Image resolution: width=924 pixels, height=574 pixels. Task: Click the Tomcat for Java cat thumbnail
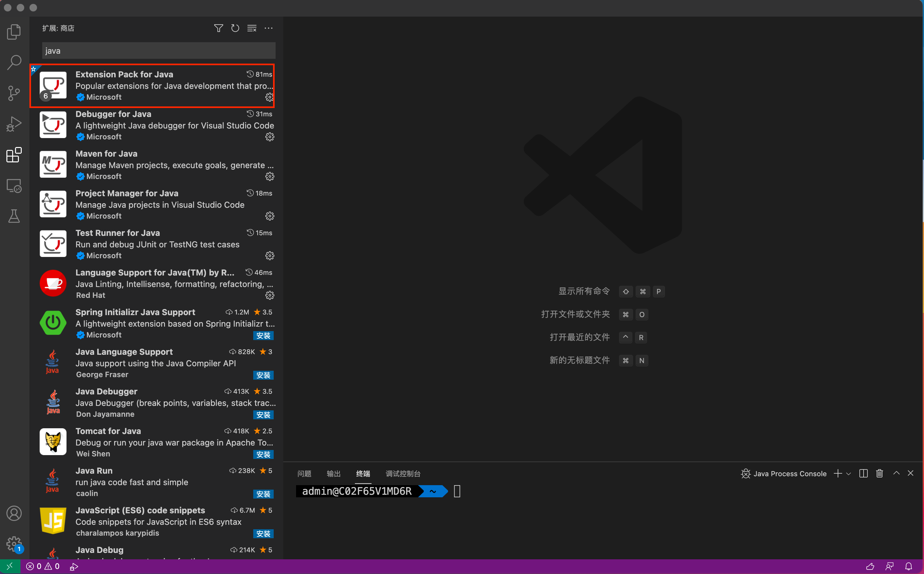point(53,442)
